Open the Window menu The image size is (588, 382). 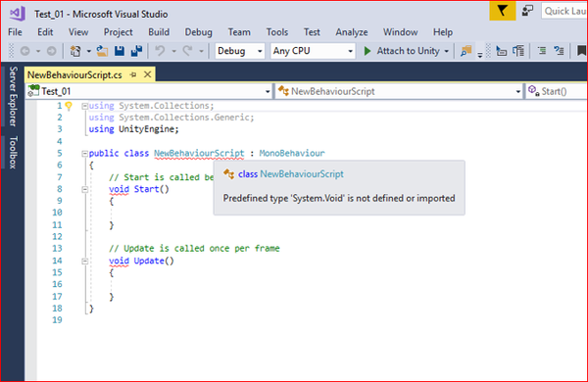(400, 32)
